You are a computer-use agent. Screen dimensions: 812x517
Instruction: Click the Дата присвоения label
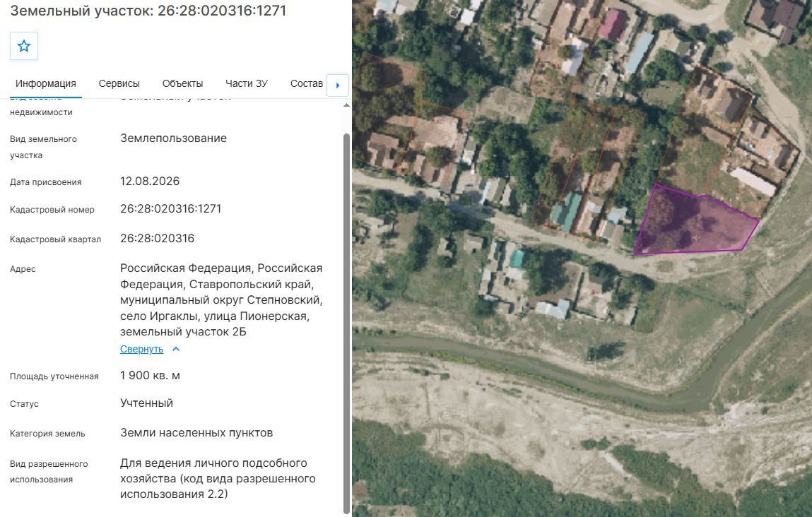point(45,182)
